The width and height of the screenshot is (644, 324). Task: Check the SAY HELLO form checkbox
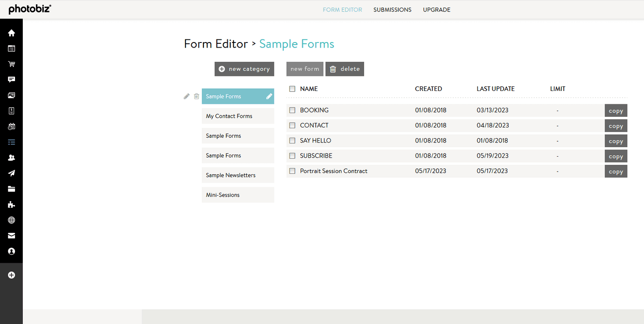pyautogui.click(x=292, y=140)
